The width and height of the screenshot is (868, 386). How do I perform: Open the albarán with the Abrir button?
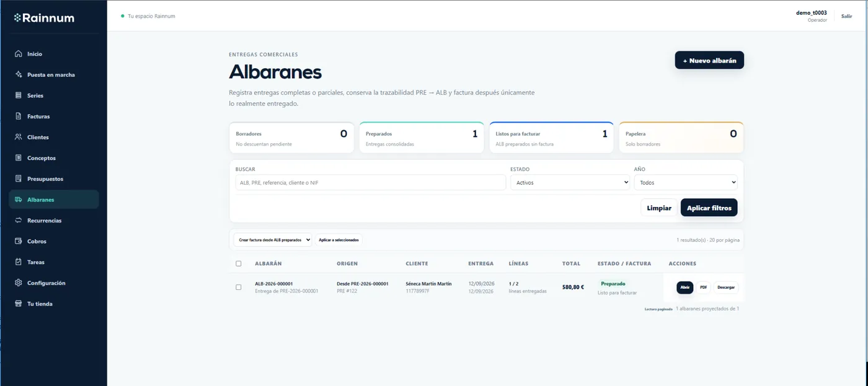[685, 287]
